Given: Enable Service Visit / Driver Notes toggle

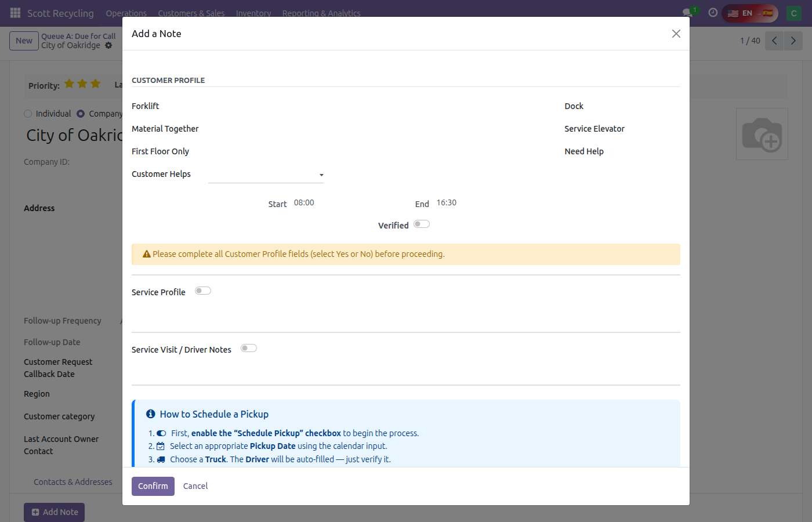Looking at the screenshot, I should click(249, 349).
